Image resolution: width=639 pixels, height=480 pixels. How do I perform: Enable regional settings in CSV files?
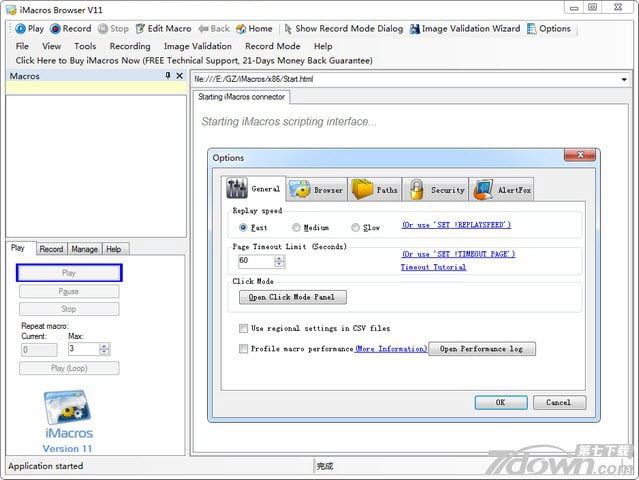(x=243, y=328)
